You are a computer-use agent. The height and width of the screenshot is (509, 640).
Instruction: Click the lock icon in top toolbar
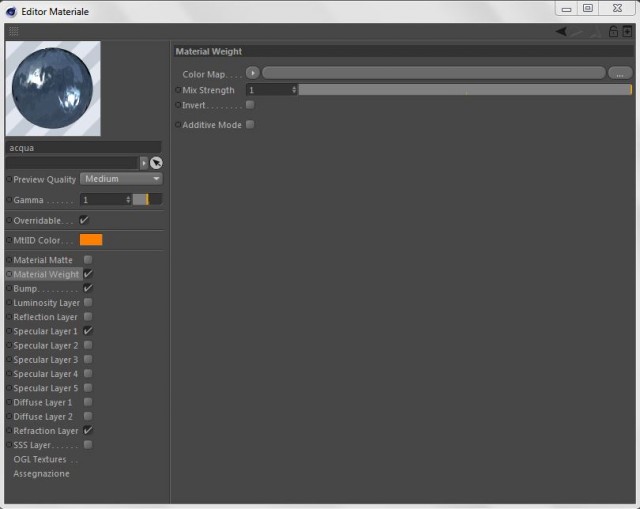(613, 31)
